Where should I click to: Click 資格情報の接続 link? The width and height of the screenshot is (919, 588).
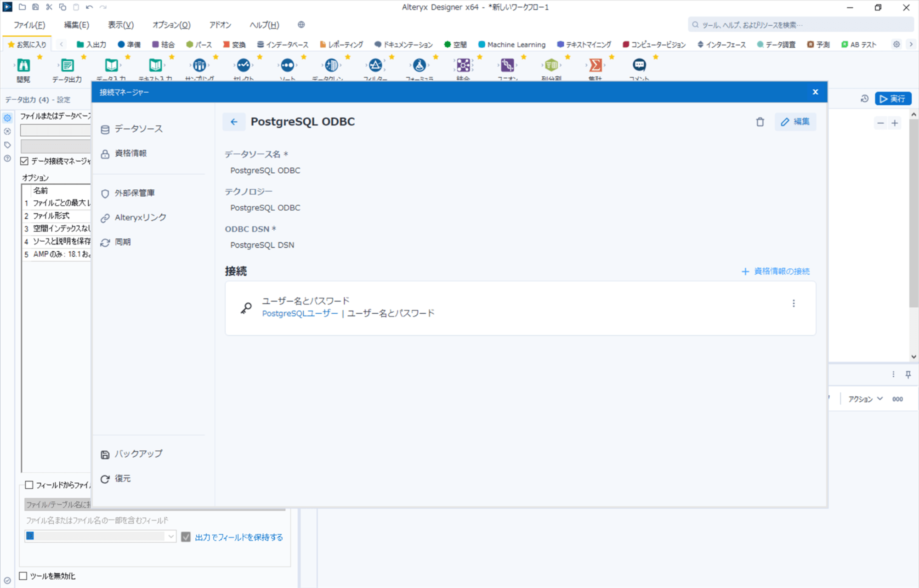(776, 271)
